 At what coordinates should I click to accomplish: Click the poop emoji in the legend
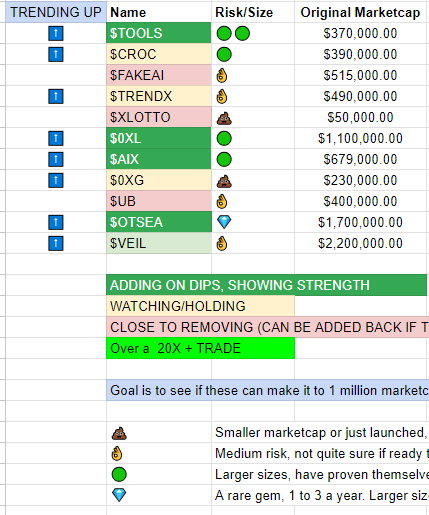tap(119, 433)
